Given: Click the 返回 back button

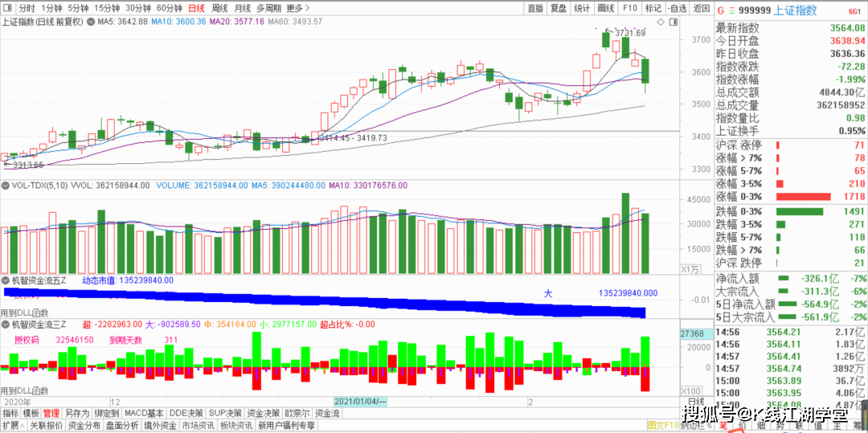Looking at the screenshot, I should click(x=702, y=8).
